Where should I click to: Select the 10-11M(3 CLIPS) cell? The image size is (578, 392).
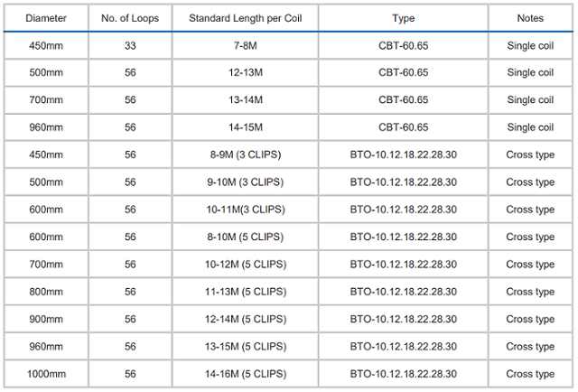click(245, 210)
